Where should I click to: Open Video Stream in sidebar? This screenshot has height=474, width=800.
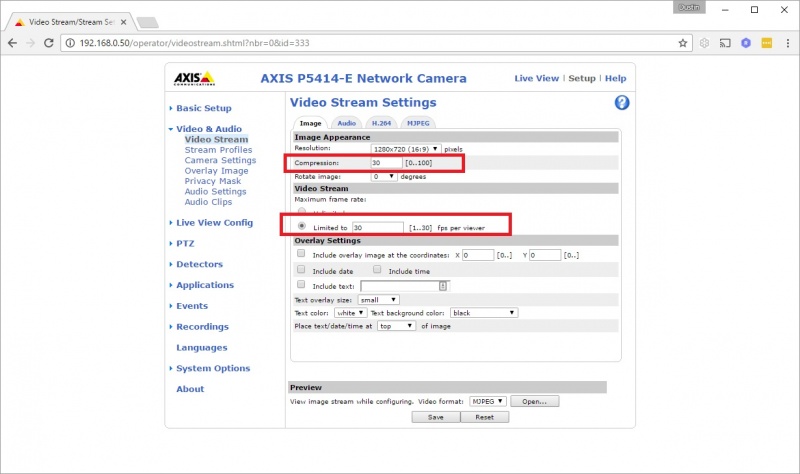point(216,139)
